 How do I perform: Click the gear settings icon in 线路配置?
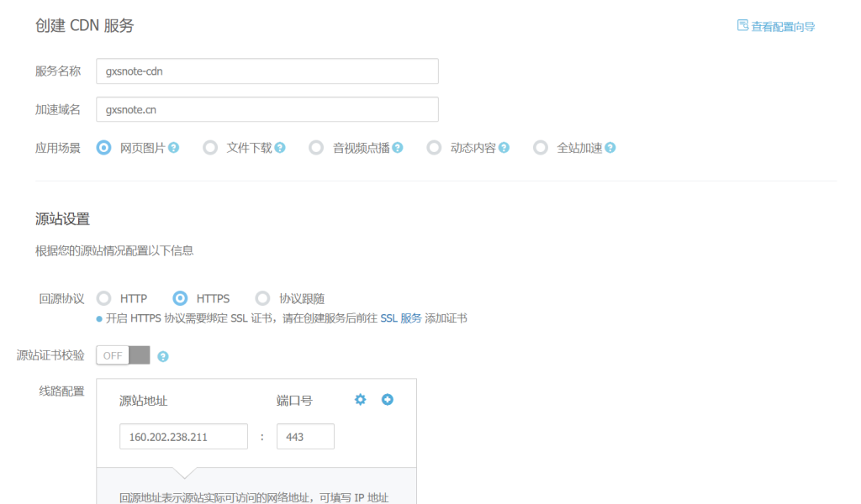360,399
